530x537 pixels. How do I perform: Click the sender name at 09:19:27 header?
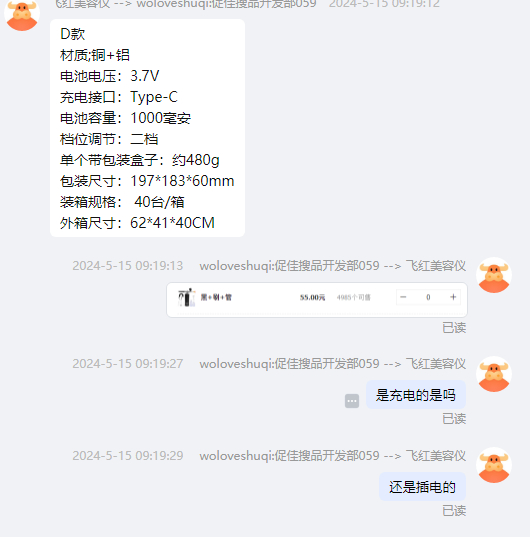332,364
